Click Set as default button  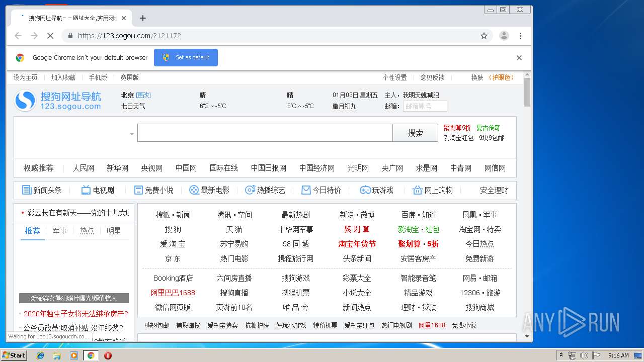tap(186, 57)
